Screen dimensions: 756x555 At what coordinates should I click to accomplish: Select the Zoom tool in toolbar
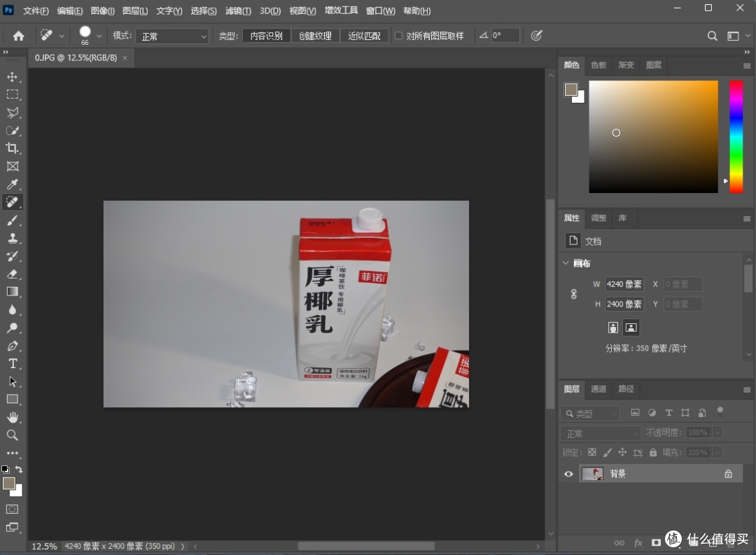pos(13,435)
